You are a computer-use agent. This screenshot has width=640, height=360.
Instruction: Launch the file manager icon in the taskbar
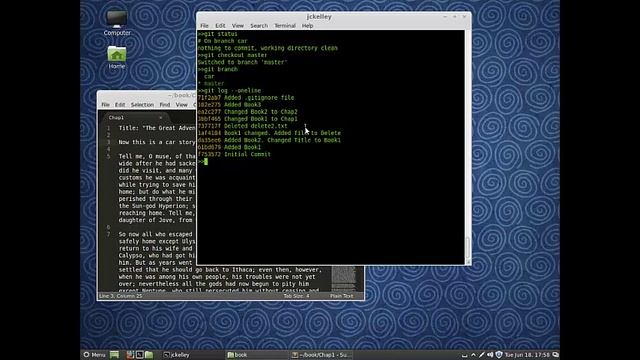pos(149,355)
